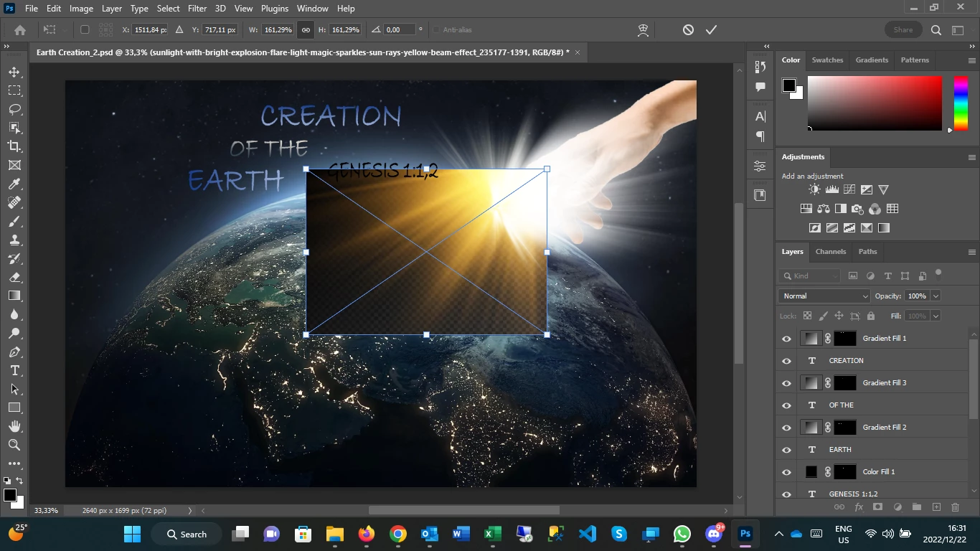980x551 pixels.
Task: Delete layer using trash icon
Action: point(955,507)
